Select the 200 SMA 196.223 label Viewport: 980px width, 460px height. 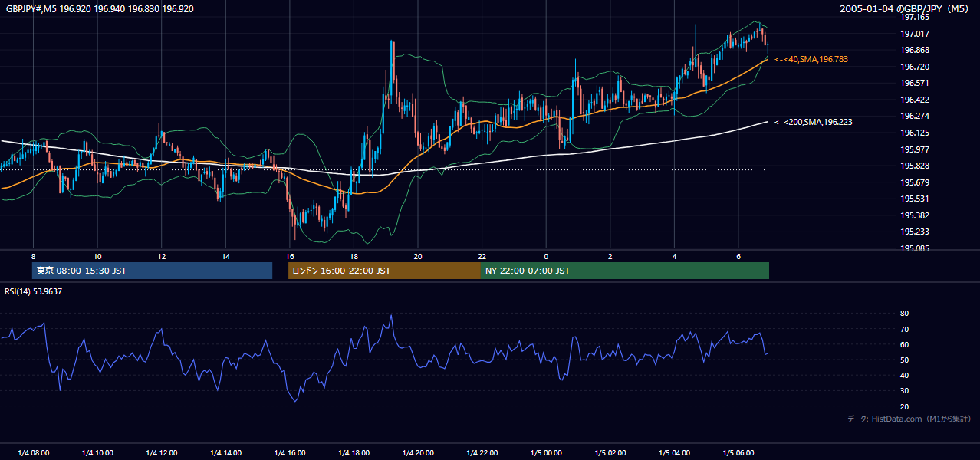tap(814, 122)
